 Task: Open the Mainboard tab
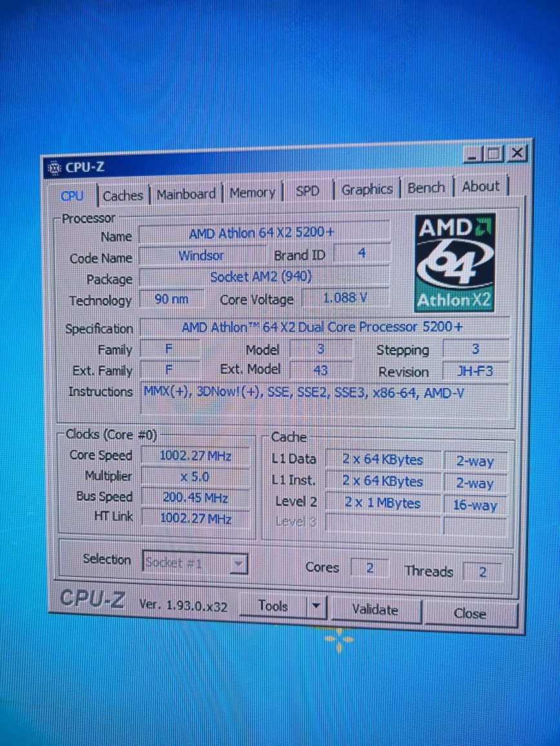click(x=186, y=194)
